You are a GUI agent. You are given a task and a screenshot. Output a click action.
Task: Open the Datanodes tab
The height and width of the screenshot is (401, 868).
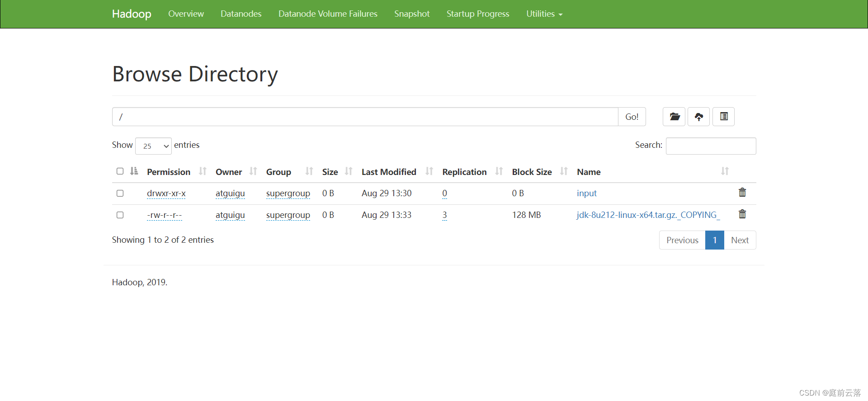pyautogui.click(x=241, y=14)
